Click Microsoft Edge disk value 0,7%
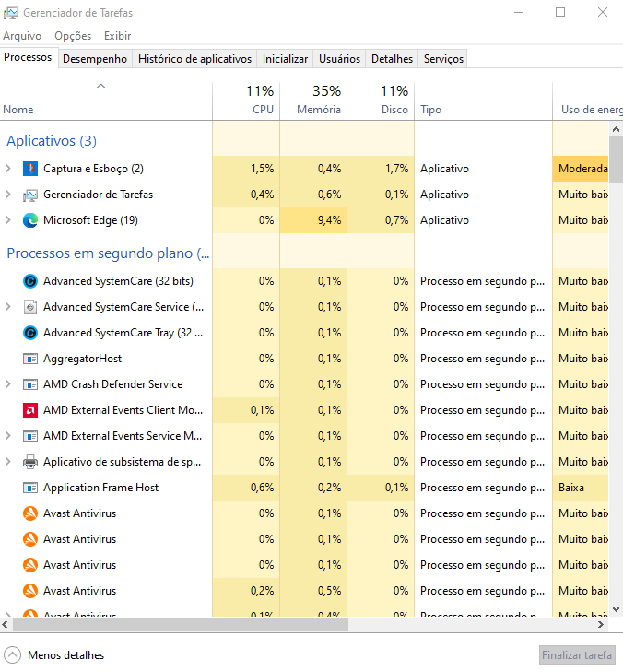The height and width of the screenshot is (672, 623). pos(381,220)
